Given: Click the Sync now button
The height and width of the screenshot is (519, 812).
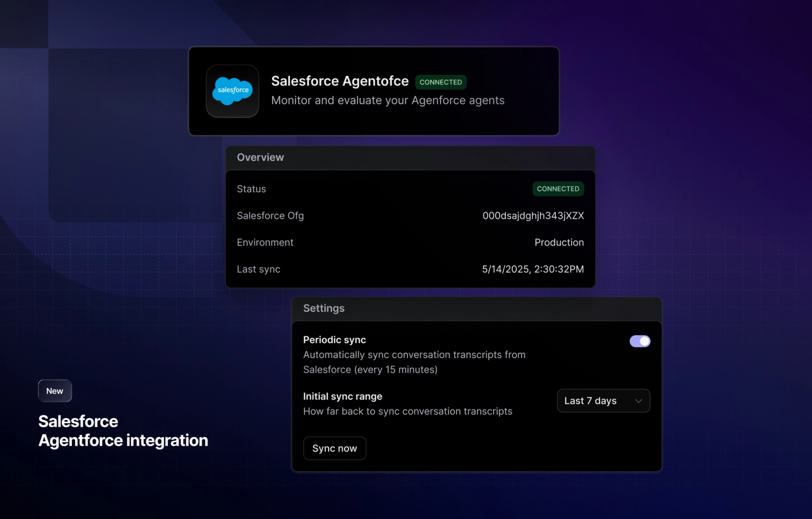Looking at the screenshot, I should (x=335, y=448).
